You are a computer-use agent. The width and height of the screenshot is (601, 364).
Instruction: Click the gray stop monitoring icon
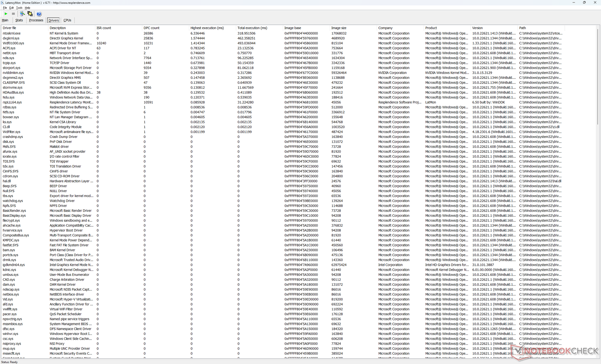click(13, 14)
